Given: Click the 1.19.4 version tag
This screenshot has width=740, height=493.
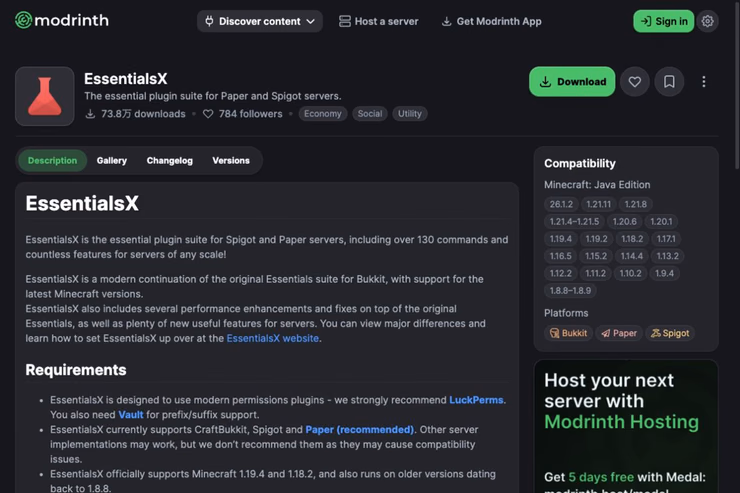Looking at the screenshot, I should click(561, 239).
